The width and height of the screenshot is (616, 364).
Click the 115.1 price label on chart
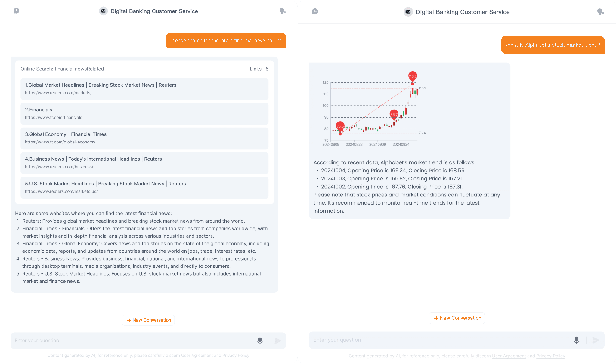point(422,88)
